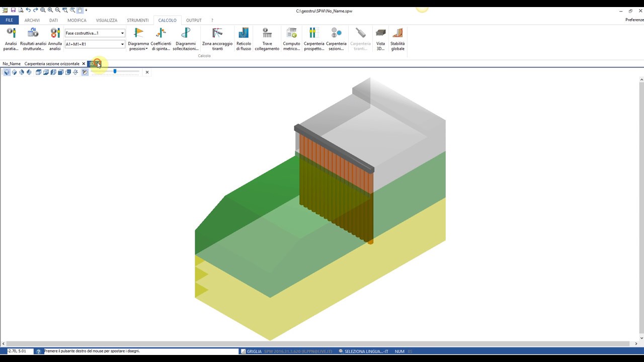Image resolution: width=644 pixels, height=362 pixels.
Task: Select the pan hand tool icon
Action: [80, 10]
